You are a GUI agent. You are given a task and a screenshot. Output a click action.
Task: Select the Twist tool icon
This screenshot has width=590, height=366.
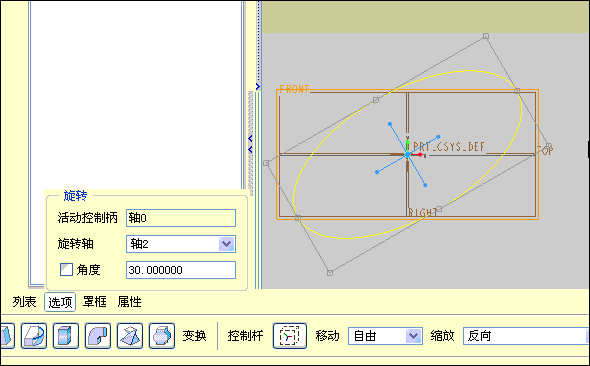tap(130, 336)
